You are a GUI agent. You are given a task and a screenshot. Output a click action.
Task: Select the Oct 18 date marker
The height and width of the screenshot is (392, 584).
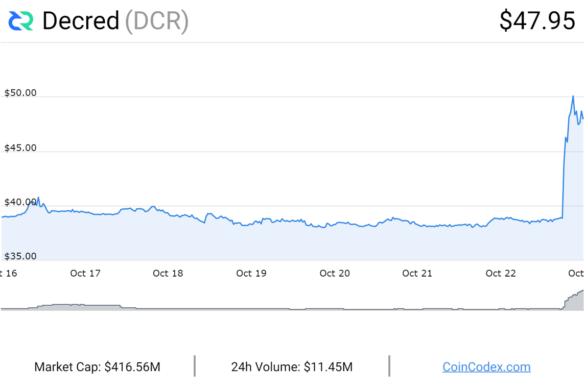coord(168,273)
